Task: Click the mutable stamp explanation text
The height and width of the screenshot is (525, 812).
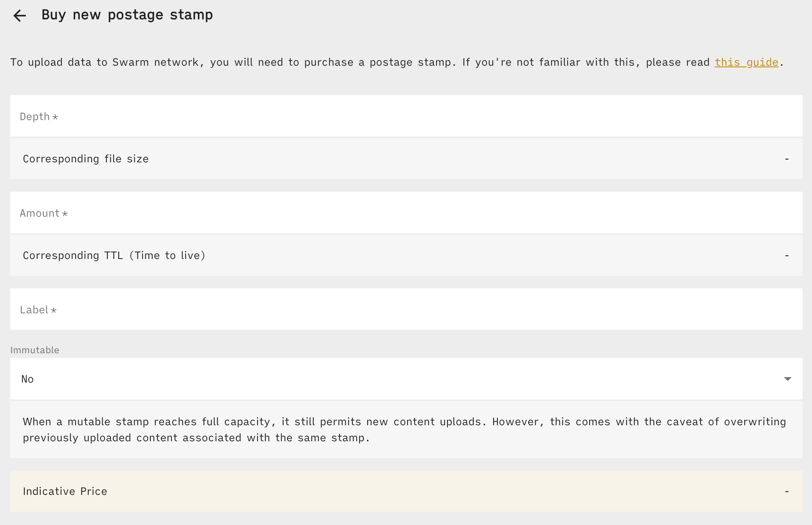Action: (404, 430)
